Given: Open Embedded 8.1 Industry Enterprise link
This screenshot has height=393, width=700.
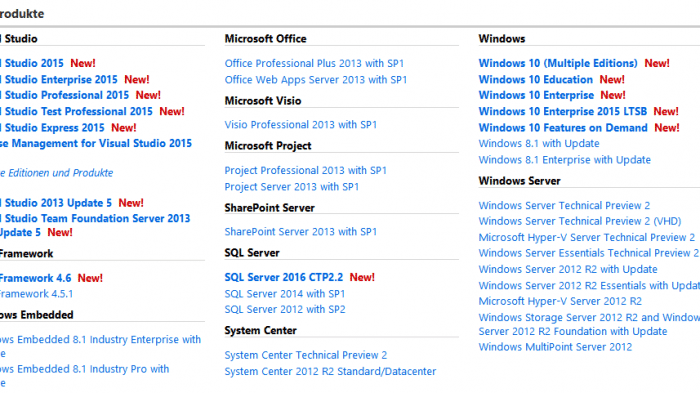Looking at the screenshot, I should [x=100, y=346].
